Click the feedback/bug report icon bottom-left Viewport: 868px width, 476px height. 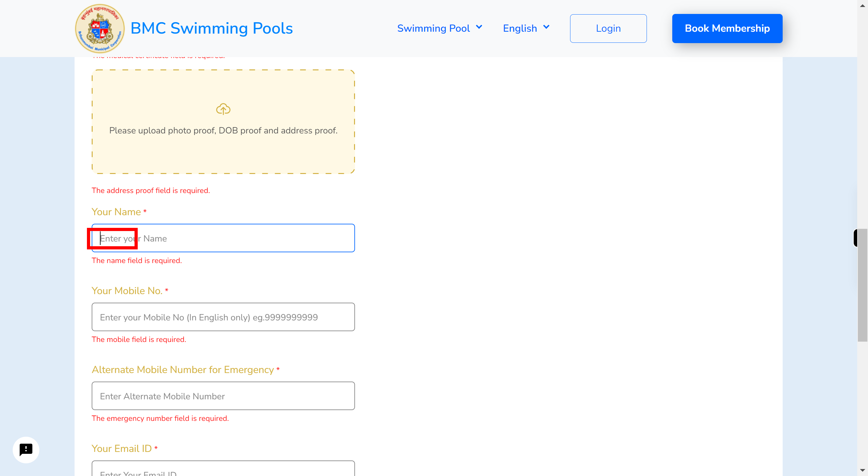click(26, 450)
